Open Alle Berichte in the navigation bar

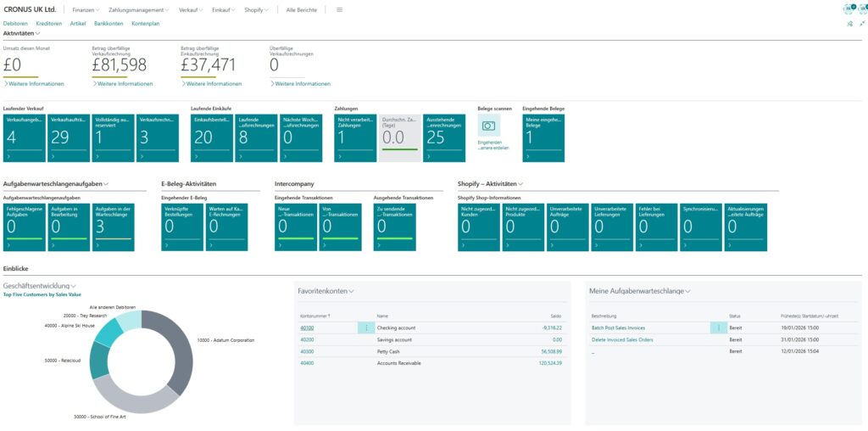(303, 9)
